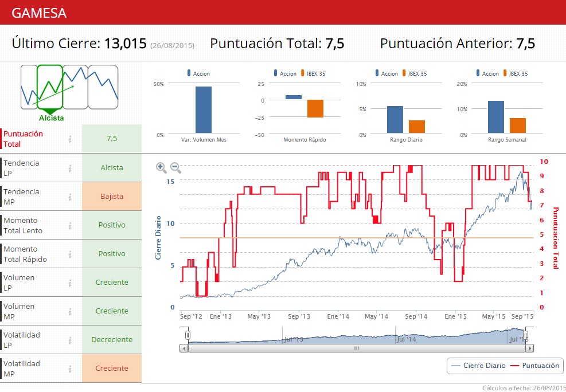
Task: Toggle Accion legend in Var. Volumen Mes chart
Action: (x=198, y=73)
